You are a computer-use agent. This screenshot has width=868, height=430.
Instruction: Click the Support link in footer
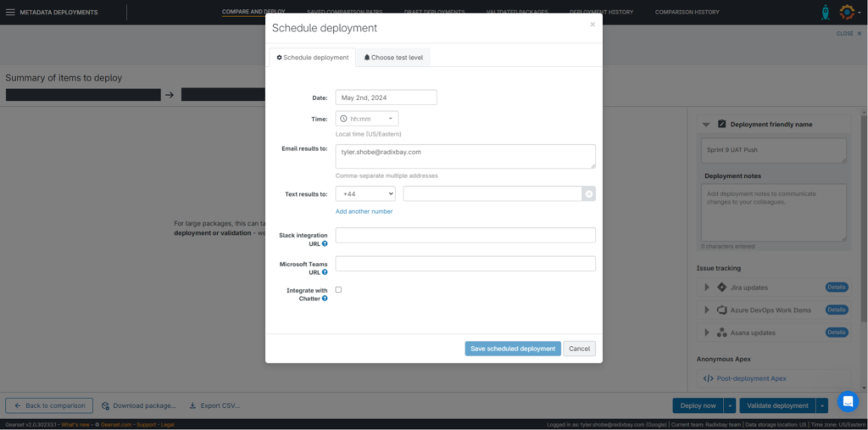click(146, 424)
